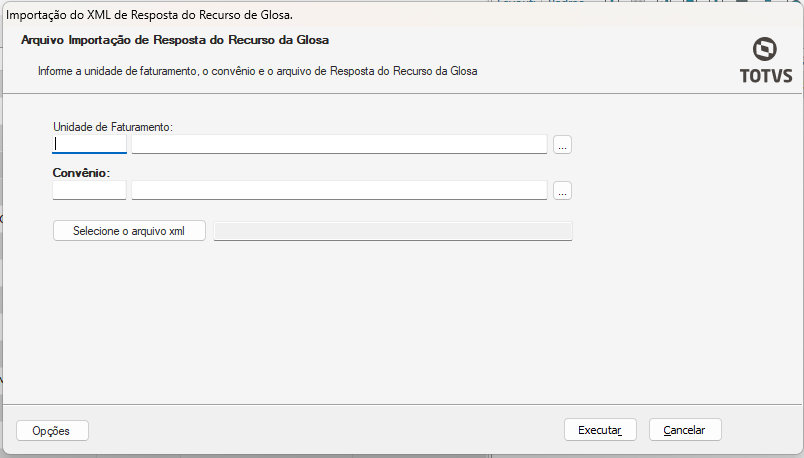
Task: Focus the Convênio code field
Action: click(89, 190)
